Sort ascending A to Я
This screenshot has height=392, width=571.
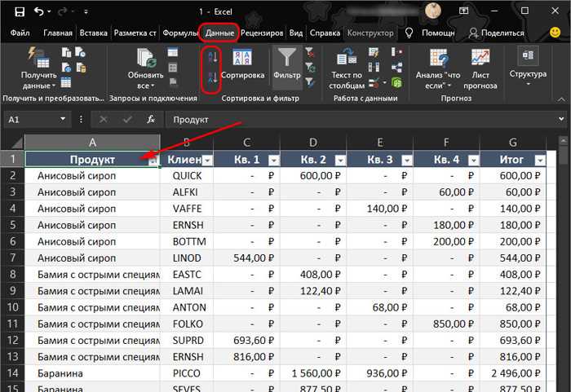212,58
